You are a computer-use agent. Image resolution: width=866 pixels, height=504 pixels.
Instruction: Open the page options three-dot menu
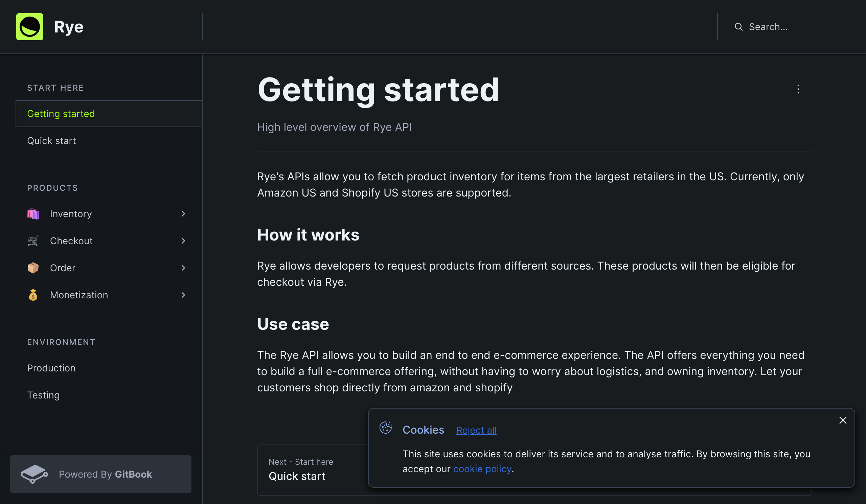(798, 89)
